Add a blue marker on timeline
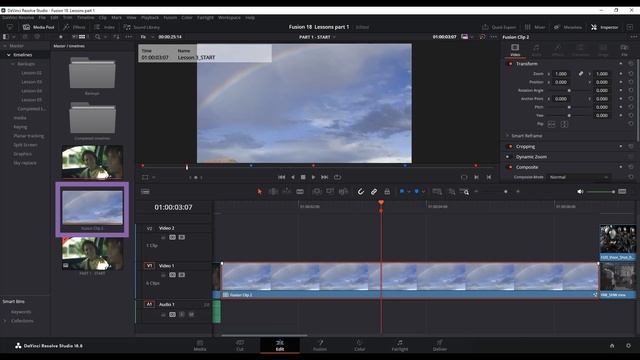 (417, 191)
